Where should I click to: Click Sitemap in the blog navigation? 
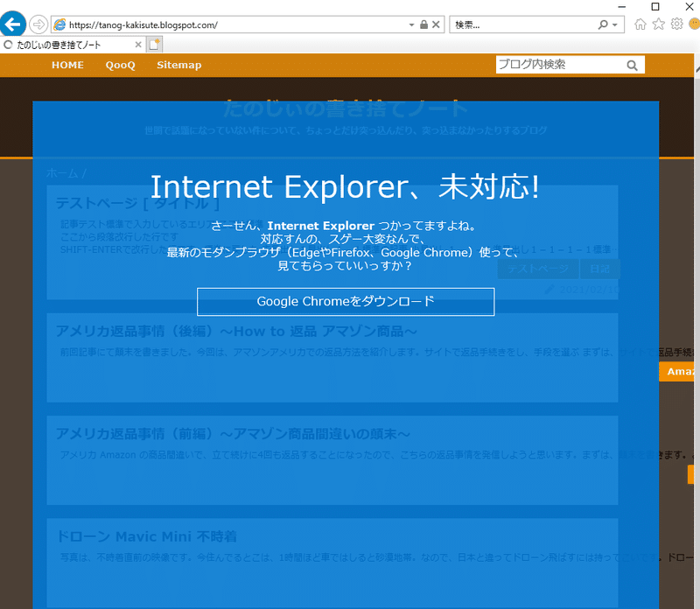coord(179,65)
